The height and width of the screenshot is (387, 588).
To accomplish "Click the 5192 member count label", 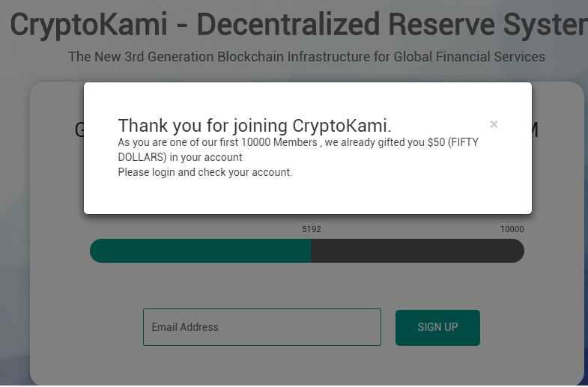I will tap(312, 230).
